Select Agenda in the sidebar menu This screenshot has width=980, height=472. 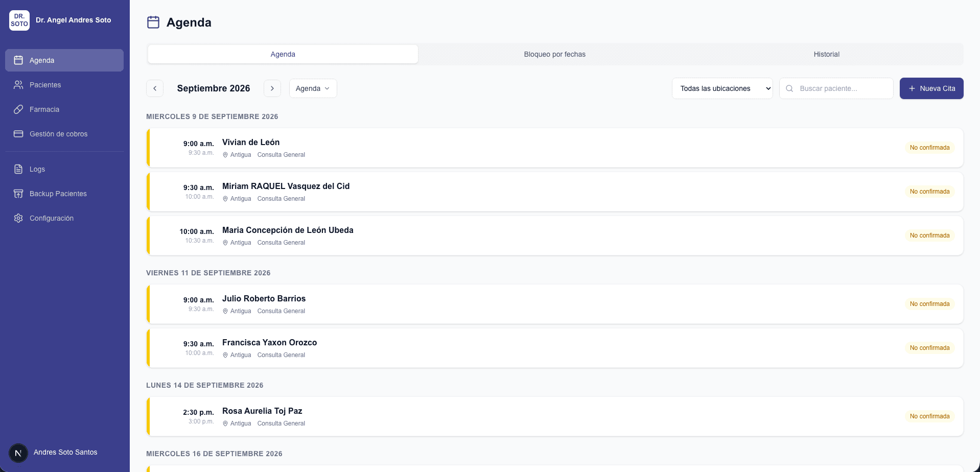pyautogui.click(x=64, y=60)
